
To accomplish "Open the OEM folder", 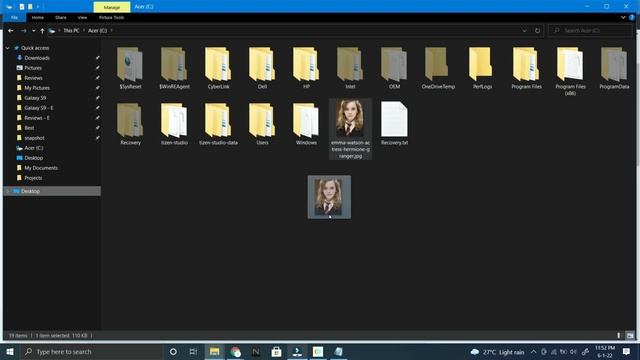I will 394,68.
